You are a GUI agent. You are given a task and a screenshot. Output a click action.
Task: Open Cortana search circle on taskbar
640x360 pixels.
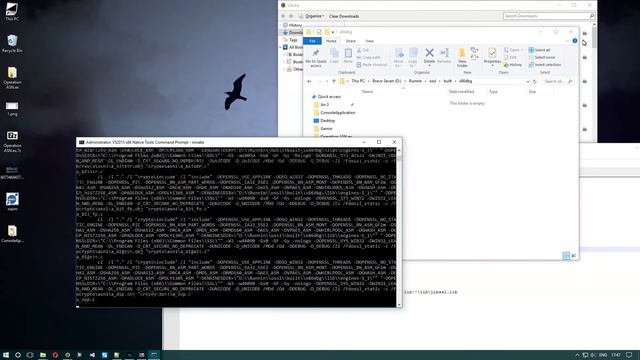point(18,355)
